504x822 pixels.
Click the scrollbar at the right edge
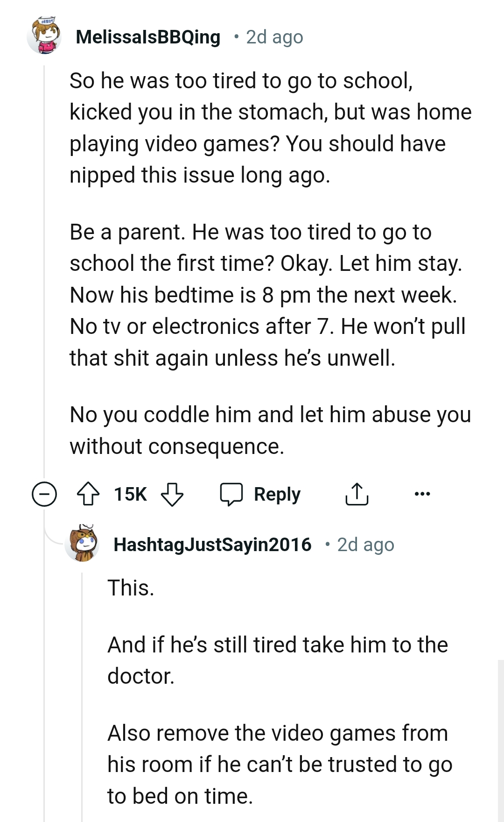500,738
